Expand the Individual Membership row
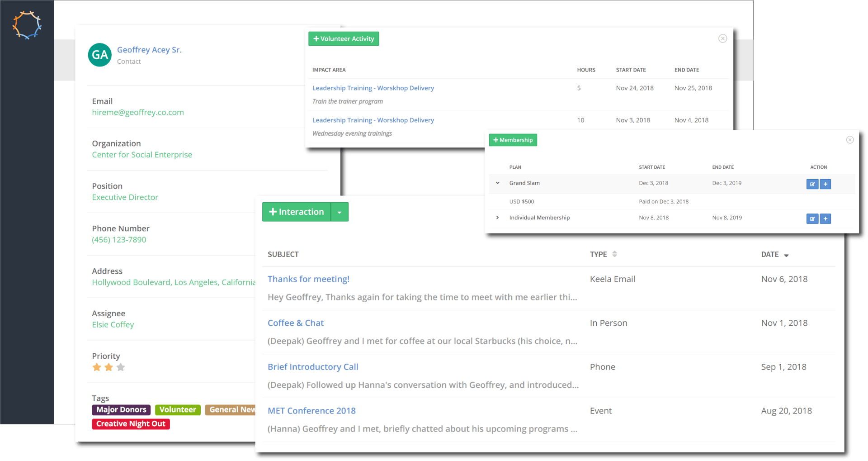The image size is (868, 461). pos(497,218)
